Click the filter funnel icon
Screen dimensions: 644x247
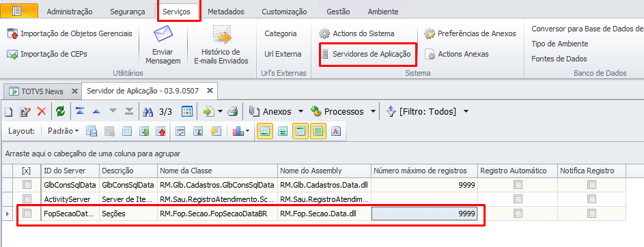point(391,111)
